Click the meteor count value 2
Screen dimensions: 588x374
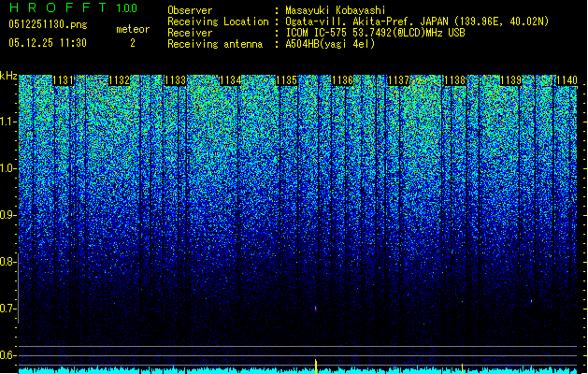click(133, 43)
